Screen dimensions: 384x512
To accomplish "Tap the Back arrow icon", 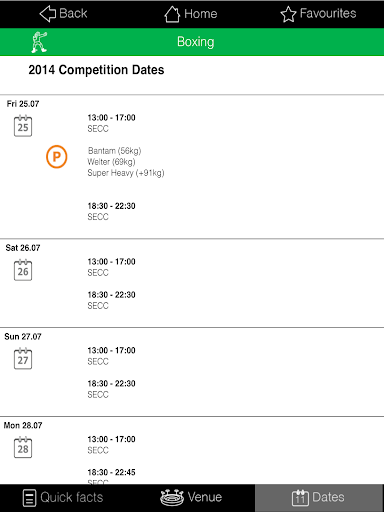I will click(x=48, y=14).
